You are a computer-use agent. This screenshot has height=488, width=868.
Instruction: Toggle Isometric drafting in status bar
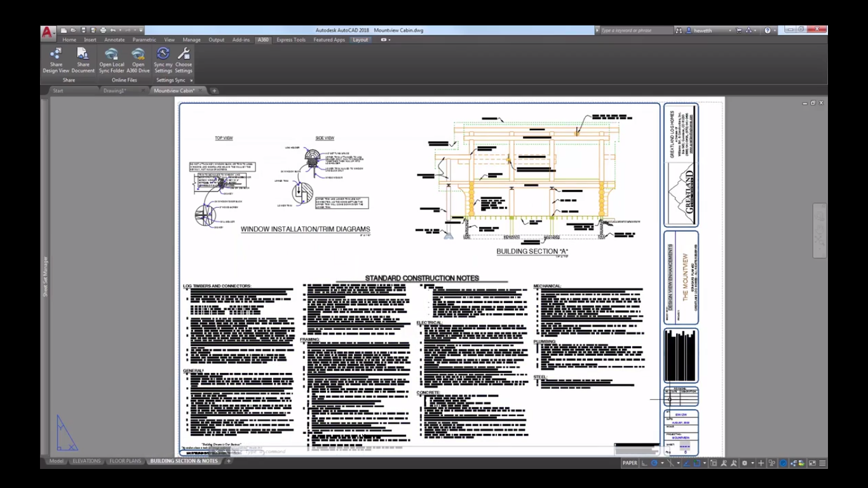[670, 463]
